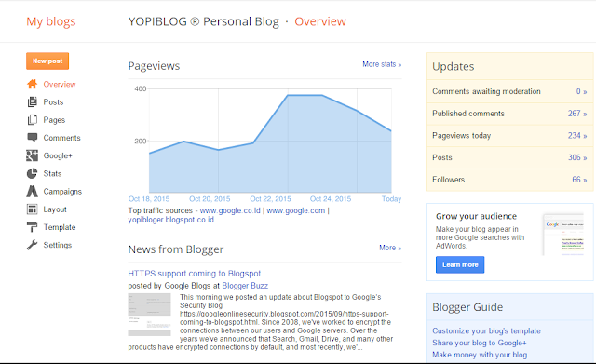Click the 200 axis value on chart
Image resolution: width=596 pixels, height=364 pixels.
coord(141,141)
